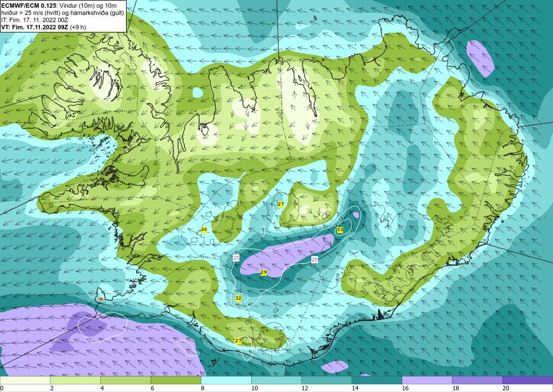
Task: Select the above 20 m/s dark purple legend swatch
Action: click(528, 380)
